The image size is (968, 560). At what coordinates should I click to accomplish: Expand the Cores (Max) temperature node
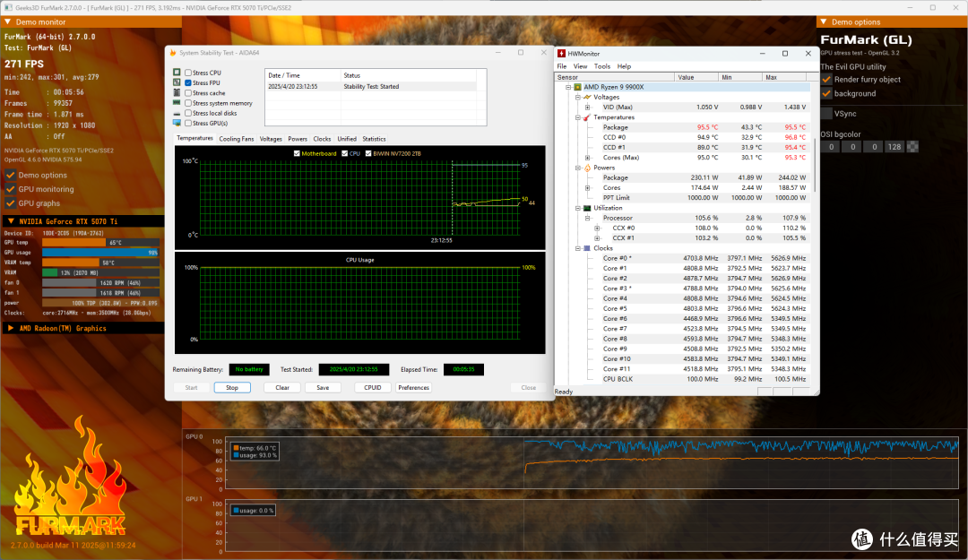click(588, 158)
